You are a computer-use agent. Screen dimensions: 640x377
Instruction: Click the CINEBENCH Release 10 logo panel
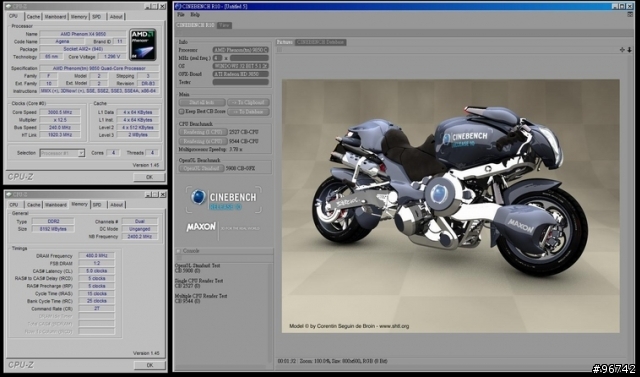tap(224, 200)
